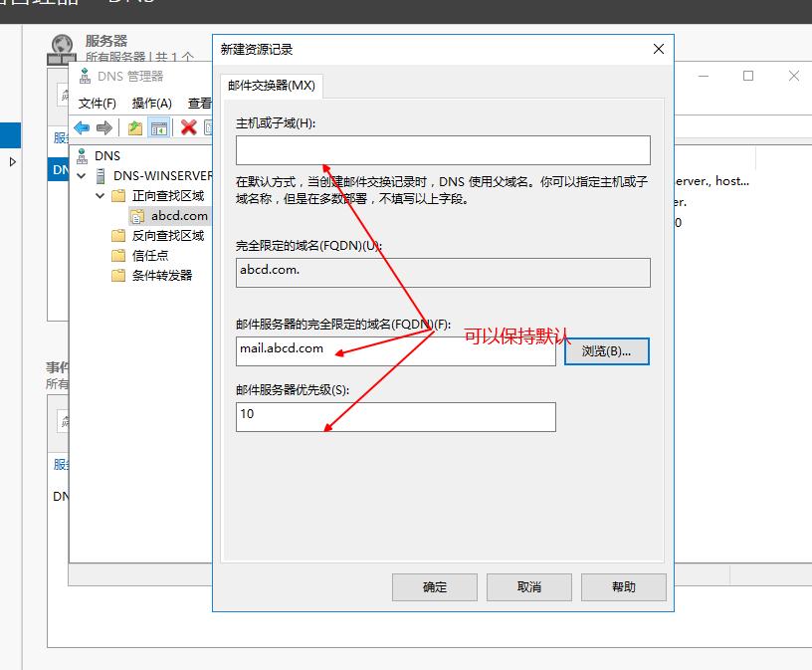Open the 文件(F) menu
812x670 pixels.
[96, 103]
